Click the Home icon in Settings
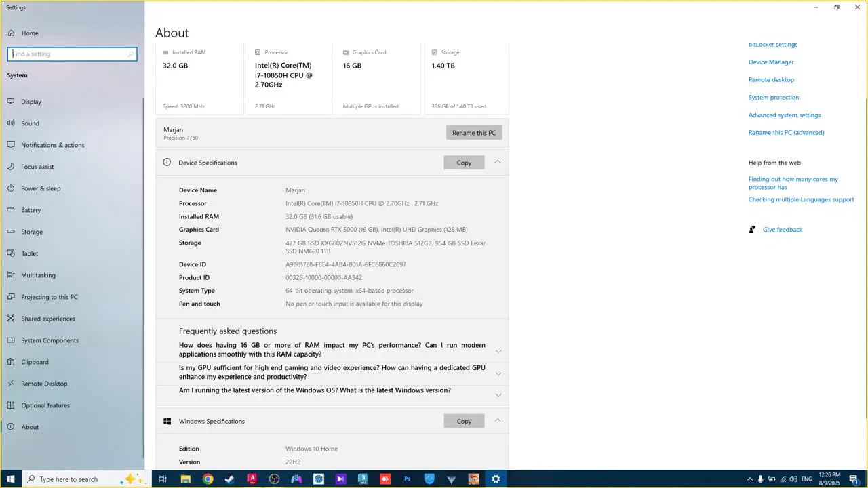This screenshot has width=868, height=488. point(11,33)
